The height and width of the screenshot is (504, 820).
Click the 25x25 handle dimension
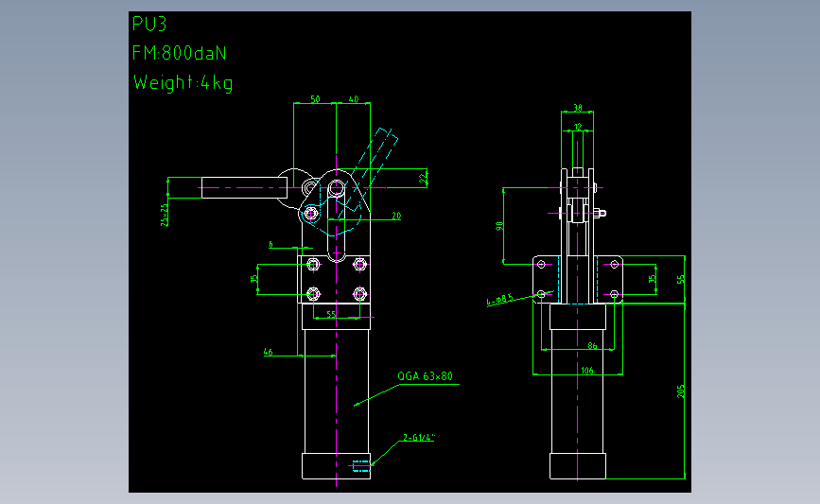point(165,215)
